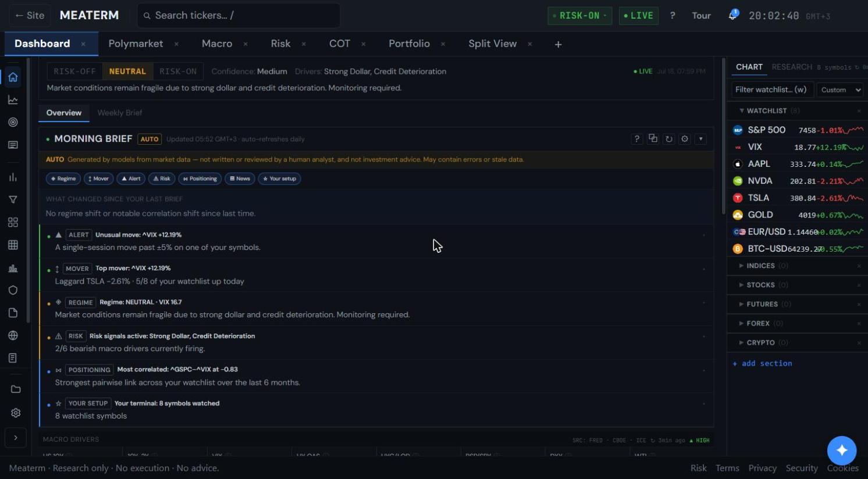The width and height of the screenshot is (868, 479).
Task: Focus the Filter watchlist field
Action: point(772,90)
